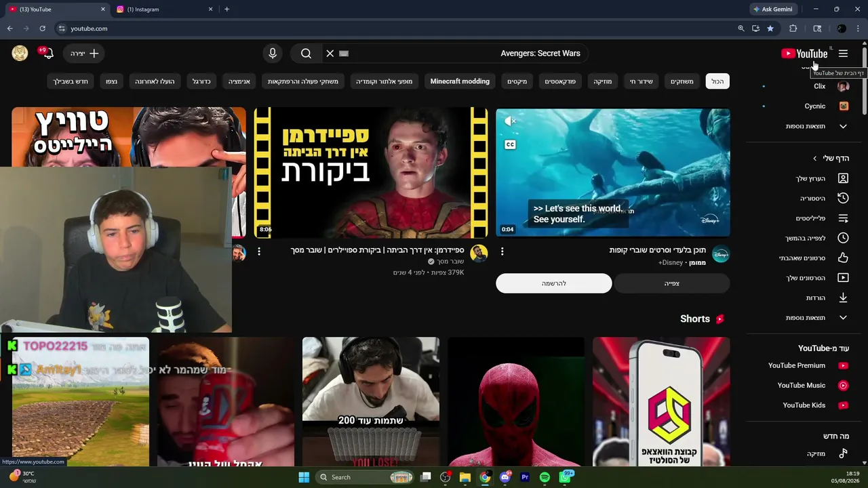868x488 pixels.
Task: Open the הורדות downloads icon
Action: pyautogui.click(x=843, y=298)
